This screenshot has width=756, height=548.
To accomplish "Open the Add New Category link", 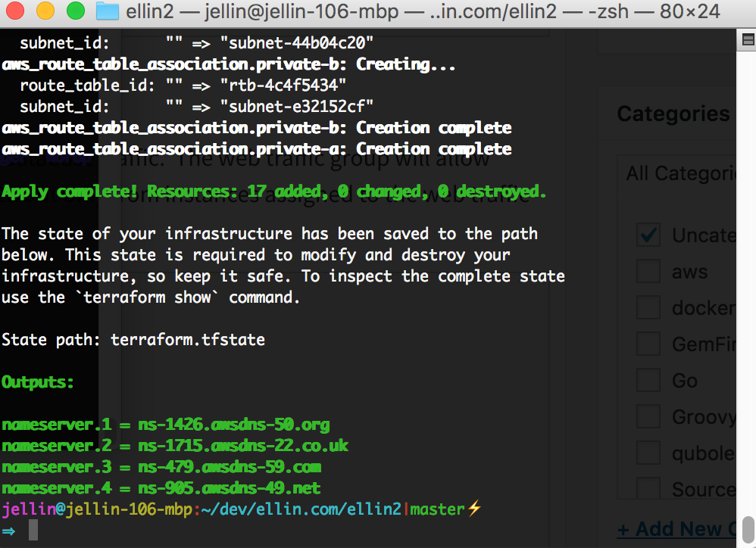I will click(x=676, y=529).
